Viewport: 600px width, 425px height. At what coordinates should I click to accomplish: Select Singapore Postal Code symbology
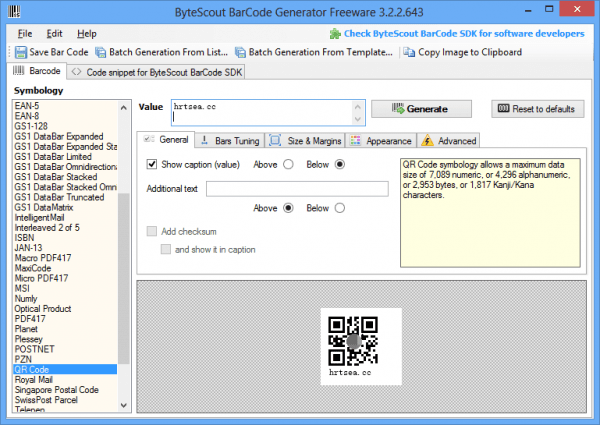[57, 389]
